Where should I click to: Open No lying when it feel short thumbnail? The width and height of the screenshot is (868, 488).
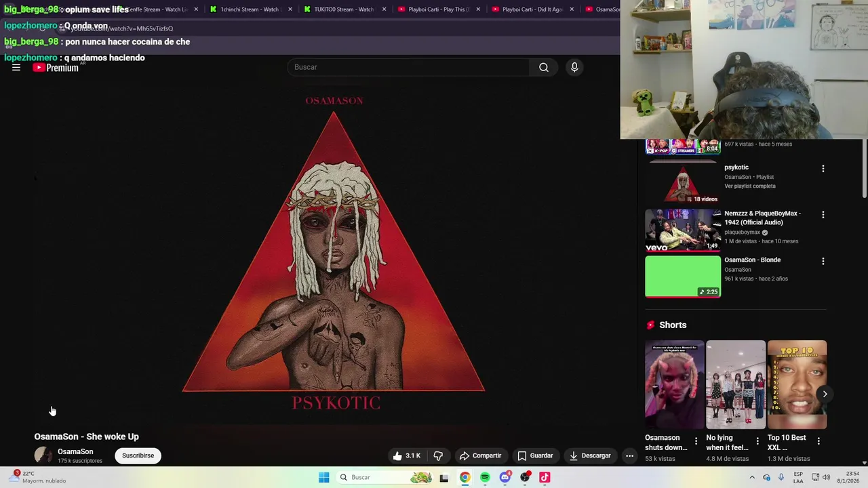[736, 384]
